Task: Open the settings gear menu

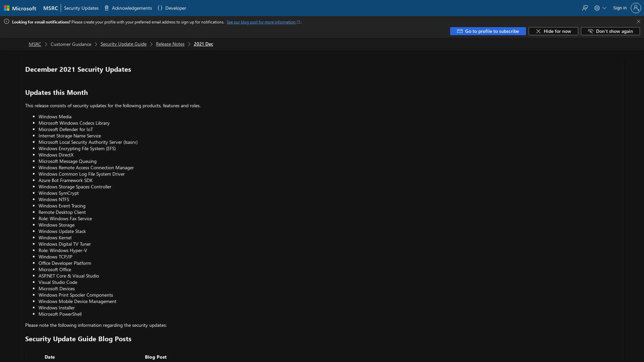Action: [x=600, y=8]
